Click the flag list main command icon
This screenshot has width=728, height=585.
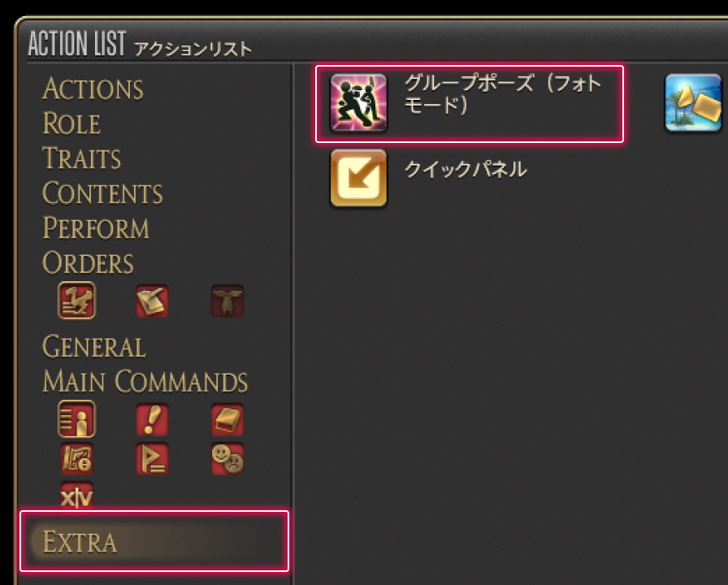[152, 459]
